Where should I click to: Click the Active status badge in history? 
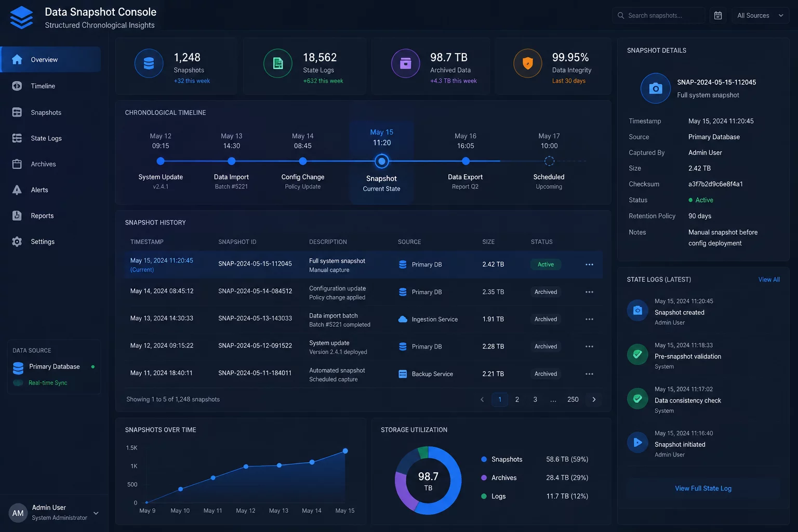(x=546, y=264)
